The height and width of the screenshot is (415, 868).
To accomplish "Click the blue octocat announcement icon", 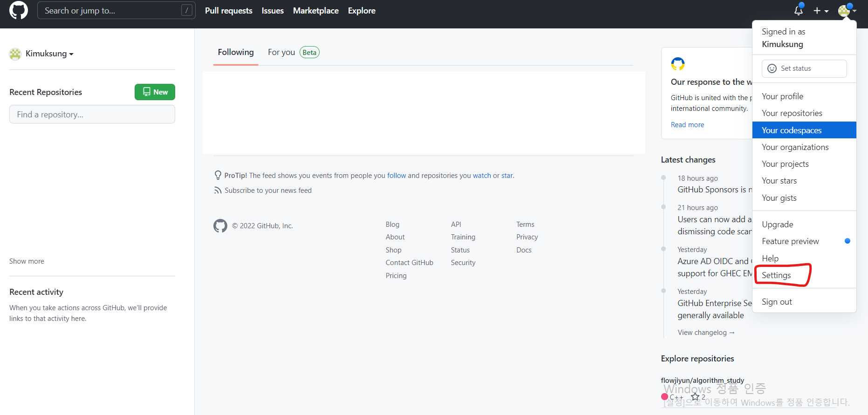I will click(x=678, y=64).
